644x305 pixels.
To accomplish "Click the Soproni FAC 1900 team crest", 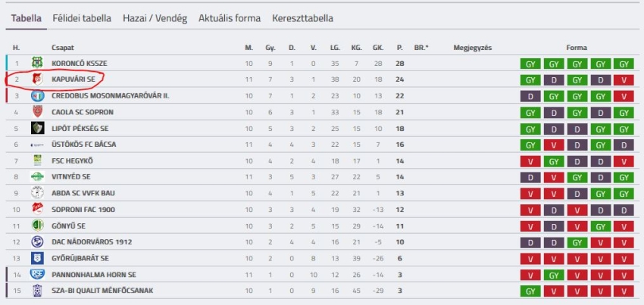I will (x=38, y=209).
